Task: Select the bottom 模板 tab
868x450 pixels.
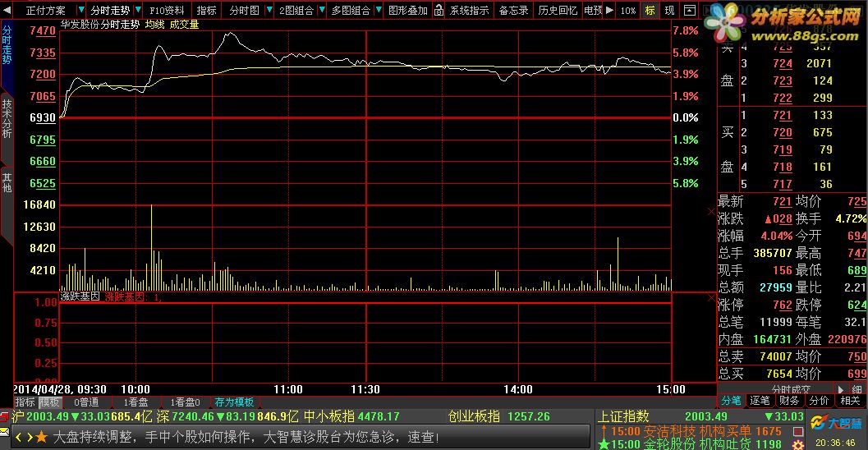Action: click(x=49, y=402)
